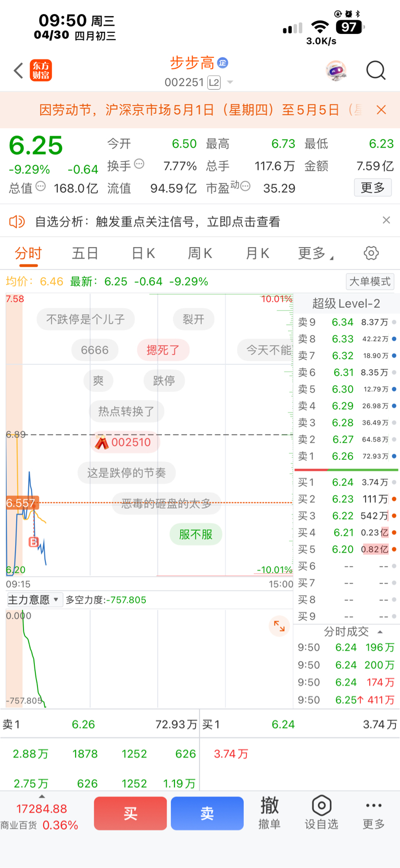
Task: Tap the speaker alert icon
Action: pos(17,222)
